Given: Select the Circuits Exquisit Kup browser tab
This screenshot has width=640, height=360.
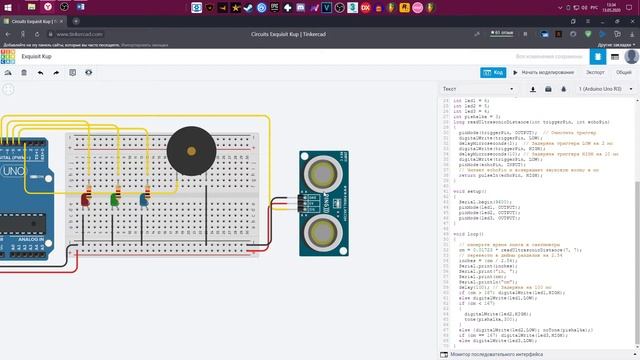Looking at the screenshot, I should click(x=33, y=21).
